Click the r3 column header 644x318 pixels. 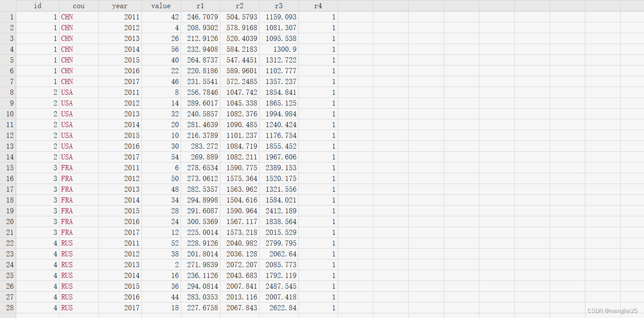pos(279,6)
